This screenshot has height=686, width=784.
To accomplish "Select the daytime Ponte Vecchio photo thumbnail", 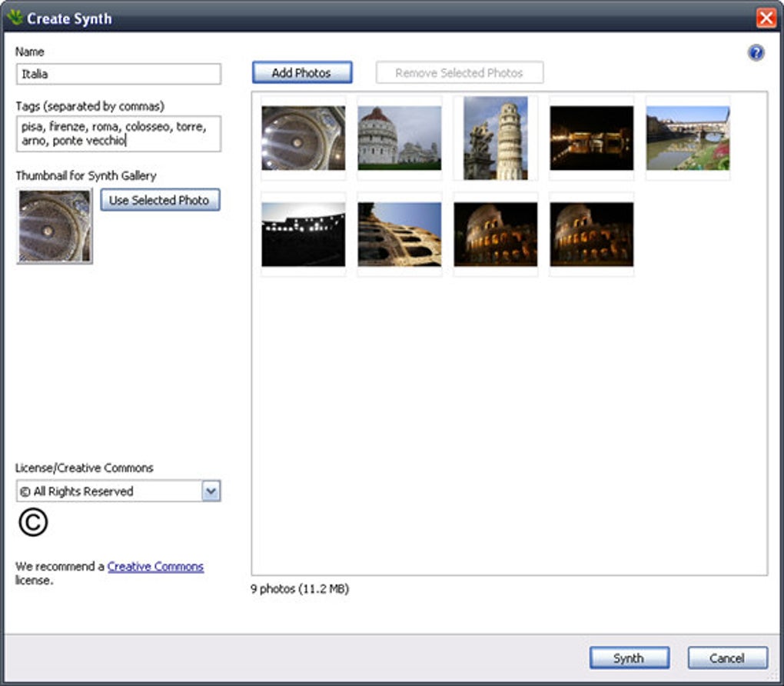I will 687,138.
